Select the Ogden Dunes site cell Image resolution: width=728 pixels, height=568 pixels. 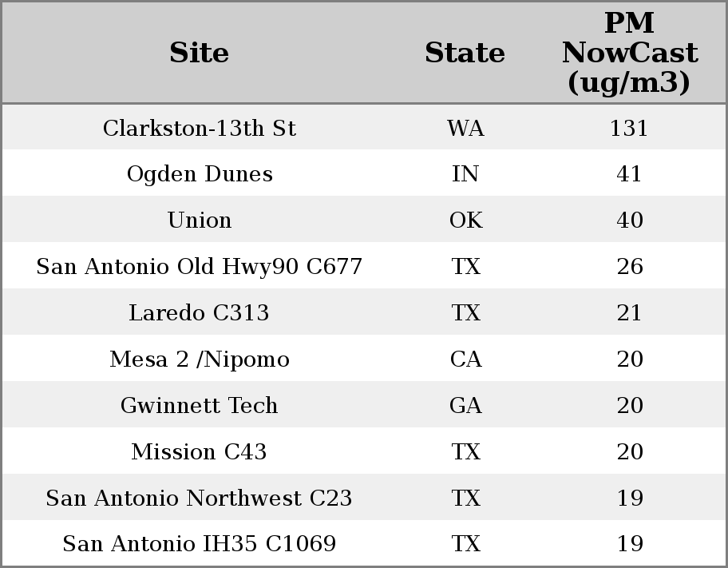point(200,174)
